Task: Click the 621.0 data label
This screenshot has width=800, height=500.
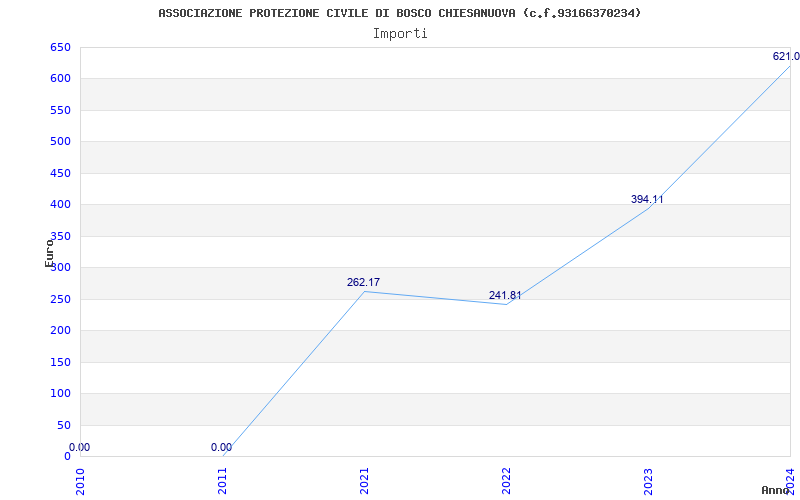Action: [x=786, y=57]
